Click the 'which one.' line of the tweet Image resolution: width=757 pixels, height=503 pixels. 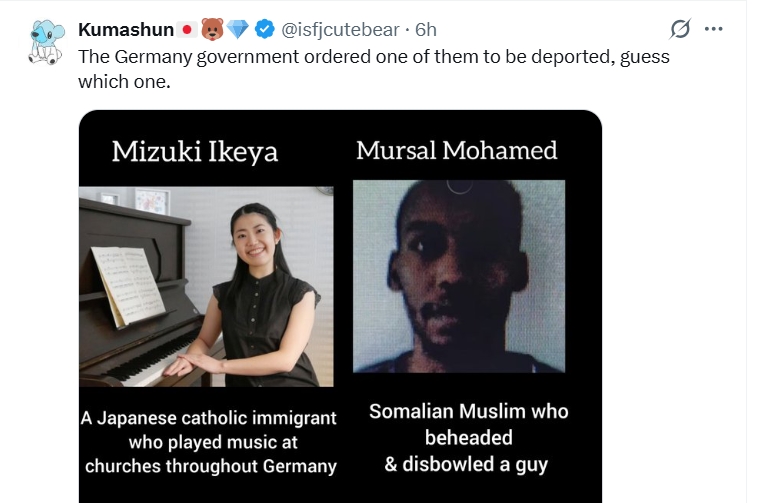tap(125, 81)
